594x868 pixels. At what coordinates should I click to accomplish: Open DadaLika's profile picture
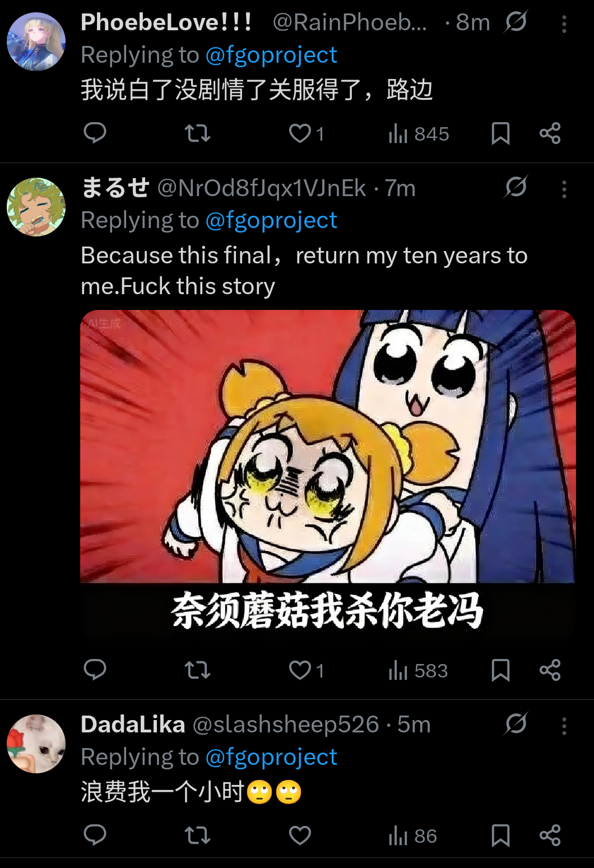coord(36,744)
